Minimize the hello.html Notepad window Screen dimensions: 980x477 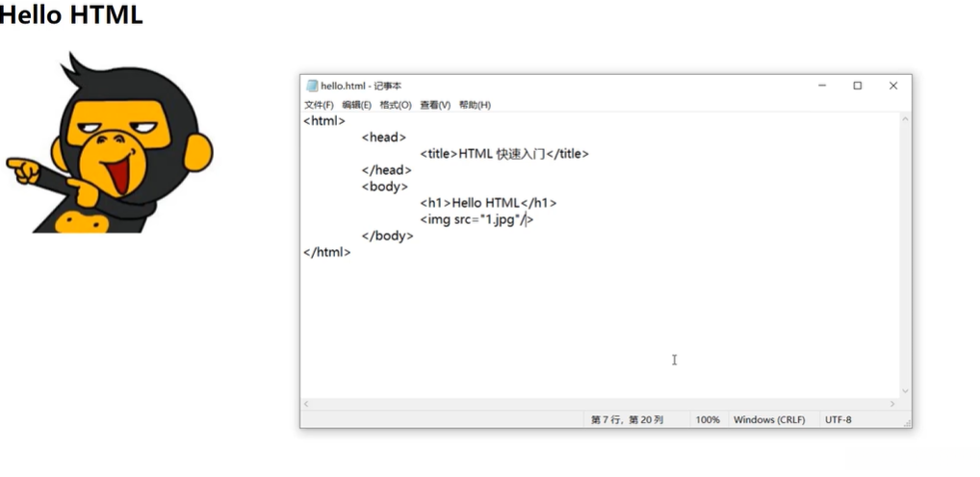[822, 86]
